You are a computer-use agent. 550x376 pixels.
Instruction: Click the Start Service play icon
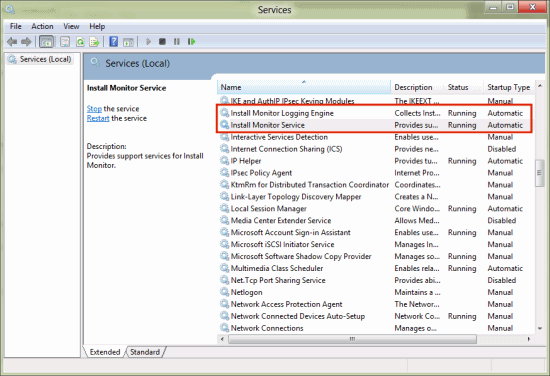[148, 42]
